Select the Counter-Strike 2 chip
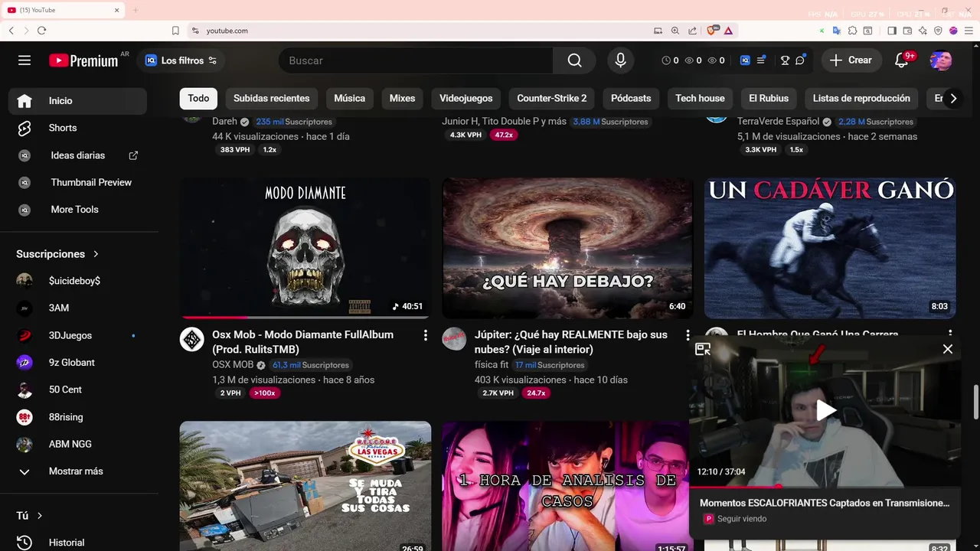This screenshot has height=551, width=980. click(x=552, y=99)
